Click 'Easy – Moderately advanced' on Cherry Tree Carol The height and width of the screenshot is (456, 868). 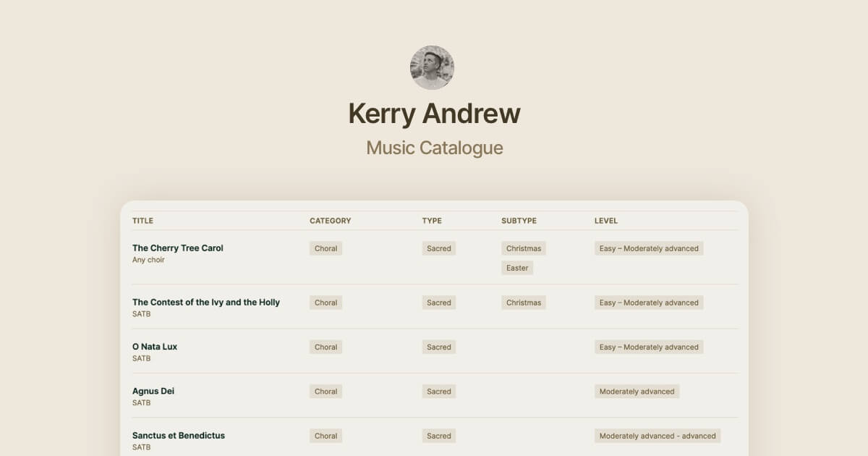click(x=648, y=248)
